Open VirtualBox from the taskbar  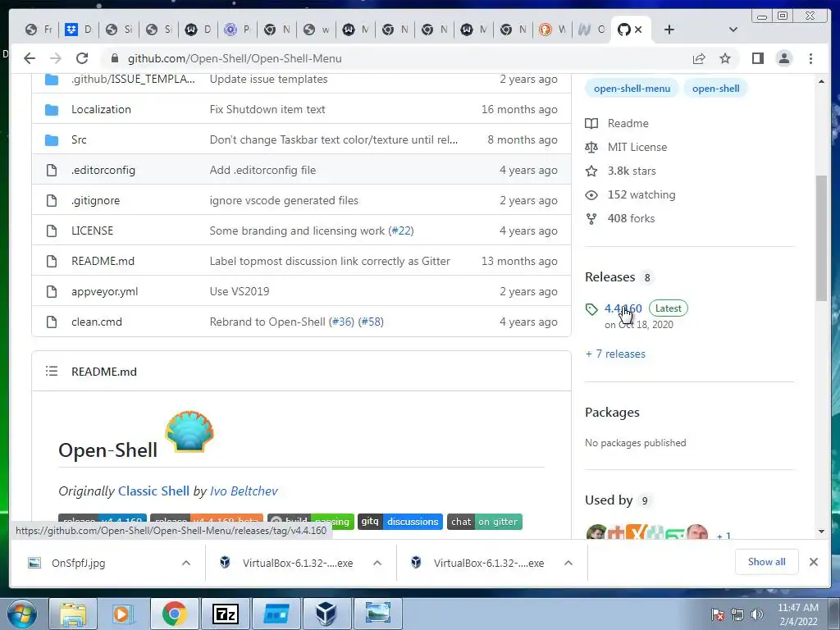tap(326, 614)
